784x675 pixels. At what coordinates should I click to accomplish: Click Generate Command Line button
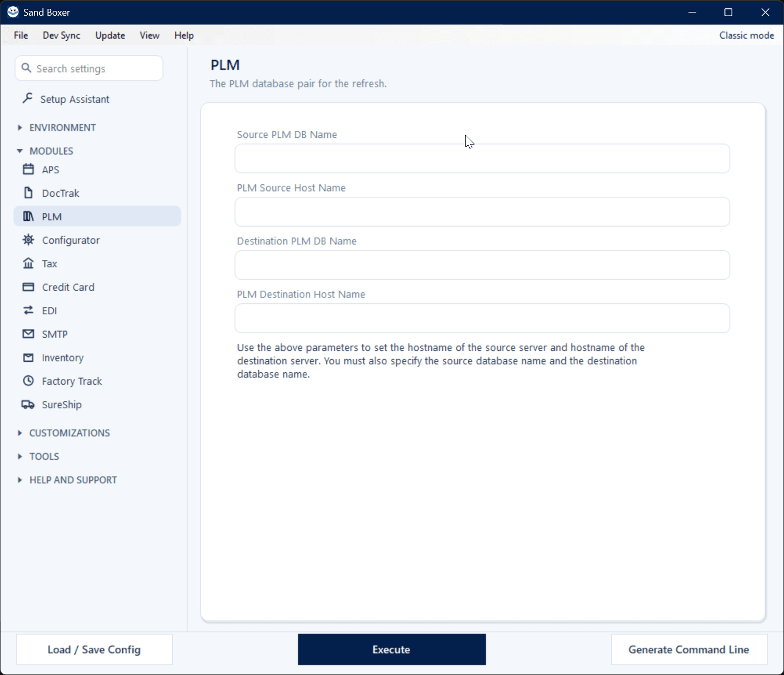pos(689,649)
